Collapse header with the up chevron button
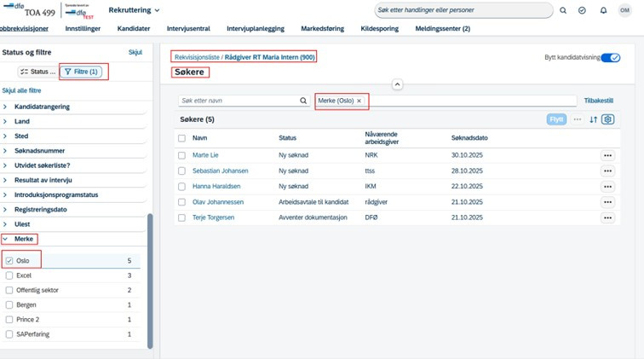Image resolution: width=644 pixels, height=359 pixels. coord(397,84)
